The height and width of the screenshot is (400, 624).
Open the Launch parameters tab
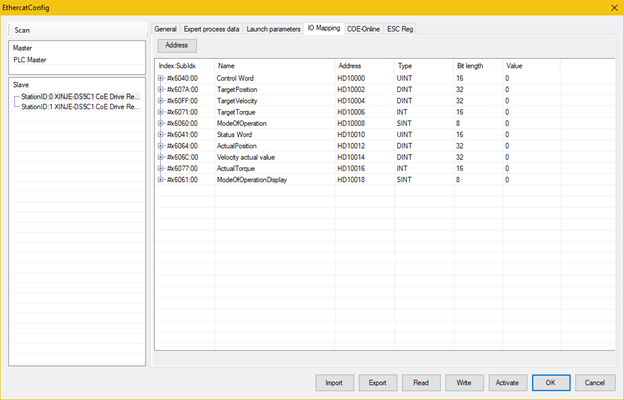click(x=273, y=29)
